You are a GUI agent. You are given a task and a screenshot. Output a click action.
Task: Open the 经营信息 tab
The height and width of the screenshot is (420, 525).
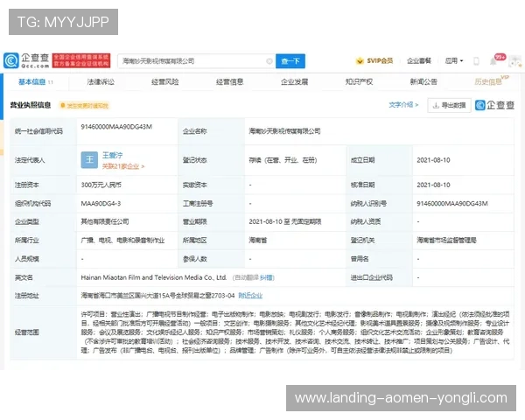click(x=229, y=81)
